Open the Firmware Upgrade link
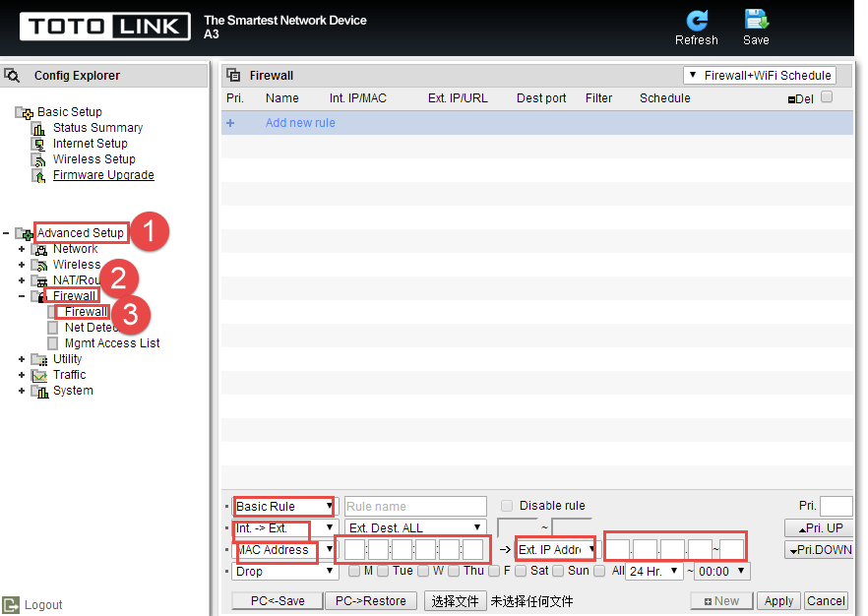868x616 pixels. point(103,175)
